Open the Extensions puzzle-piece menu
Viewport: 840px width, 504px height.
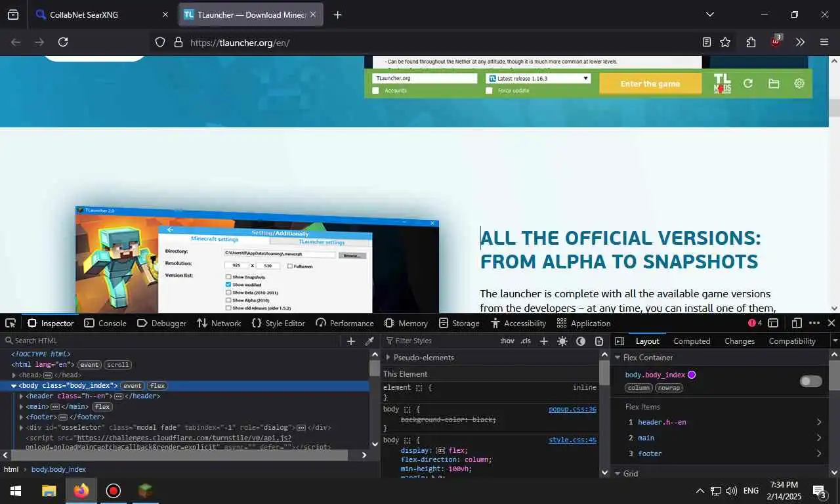[751, 42]
